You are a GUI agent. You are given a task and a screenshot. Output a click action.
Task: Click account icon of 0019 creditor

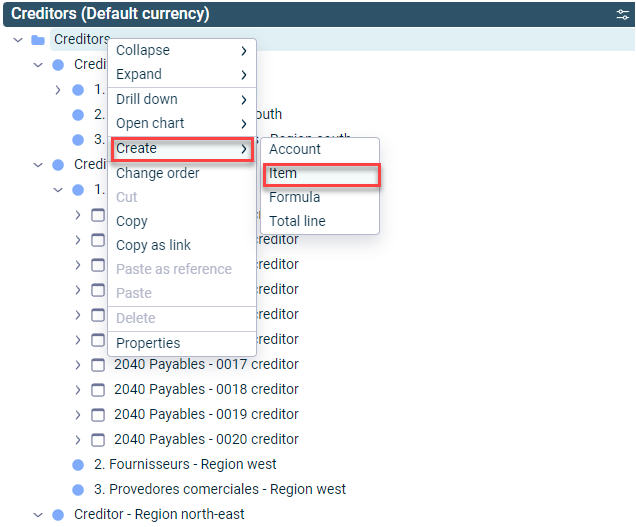pos(98,415)
